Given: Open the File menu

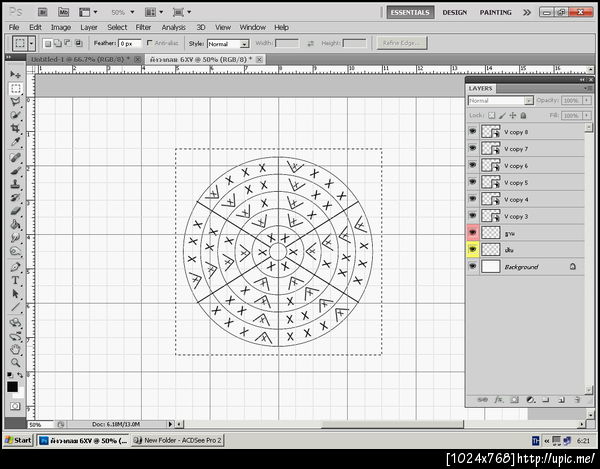Looking at the screenshot, I should click(14, 27).
